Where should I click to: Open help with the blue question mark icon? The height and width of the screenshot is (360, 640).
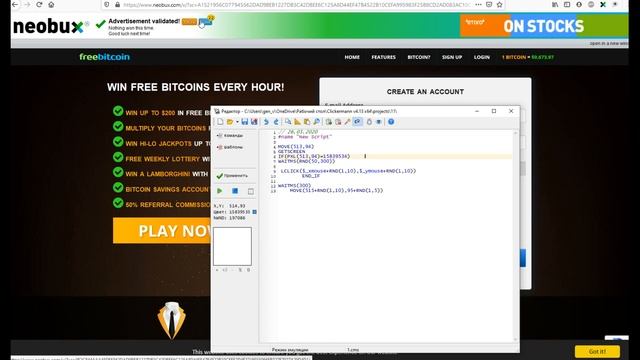pos(391,122)
